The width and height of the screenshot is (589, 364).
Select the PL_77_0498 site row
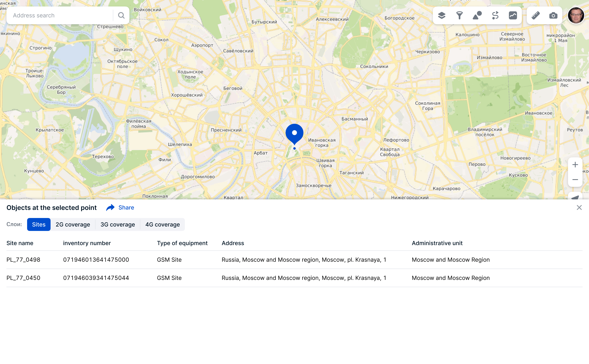click(x=23, y=259)
